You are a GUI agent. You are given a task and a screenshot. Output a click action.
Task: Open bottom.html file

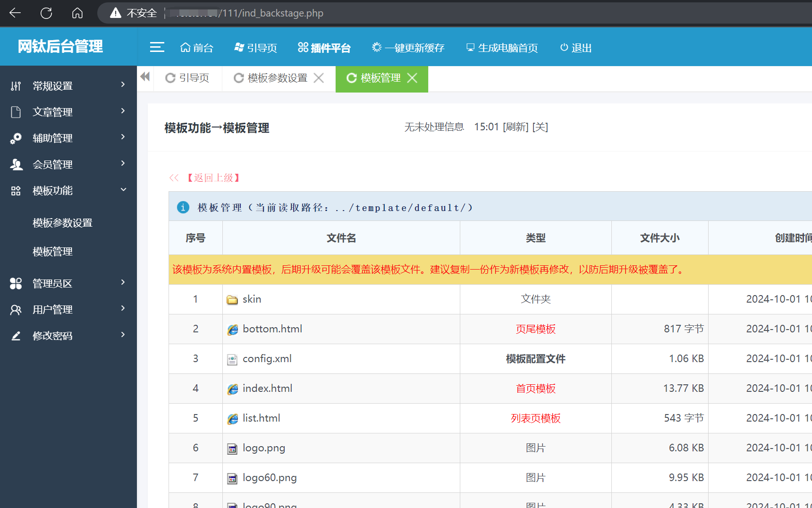[x=272, y=329]
